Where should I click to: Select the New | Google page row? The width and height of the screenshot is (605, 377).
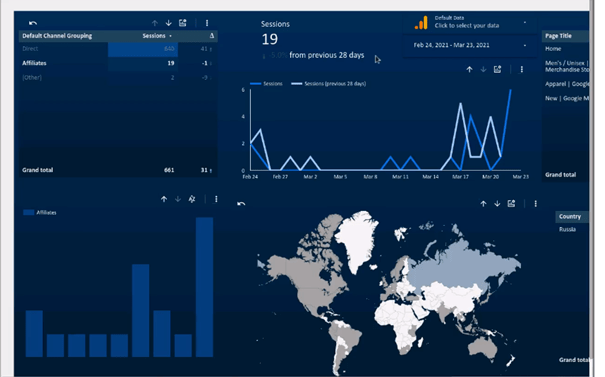click(567, 98)
